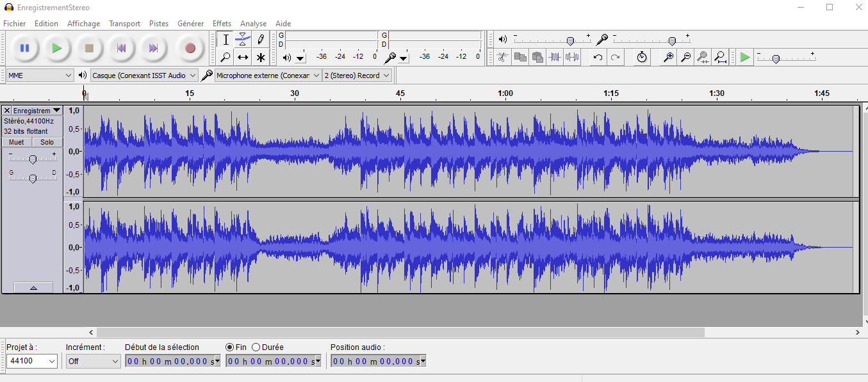This screenshot has width=868, height=382.
Task: Select the Durée radio button
Action: tap(256, 347)
